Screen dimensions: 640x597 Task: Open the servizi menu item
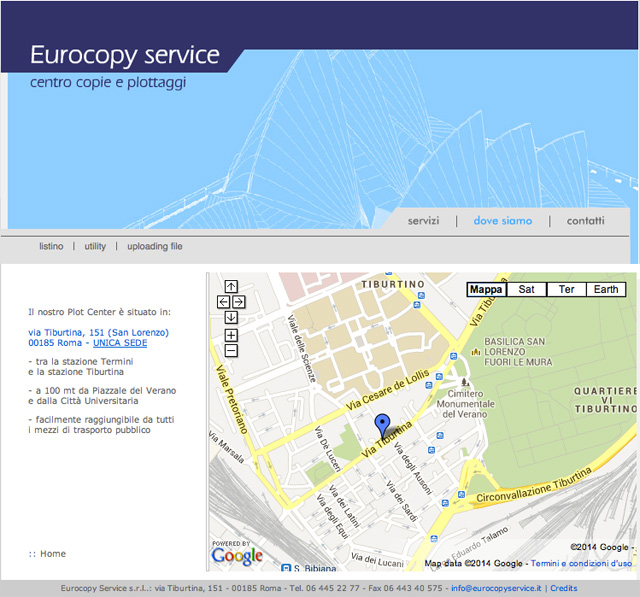point(423,221)
